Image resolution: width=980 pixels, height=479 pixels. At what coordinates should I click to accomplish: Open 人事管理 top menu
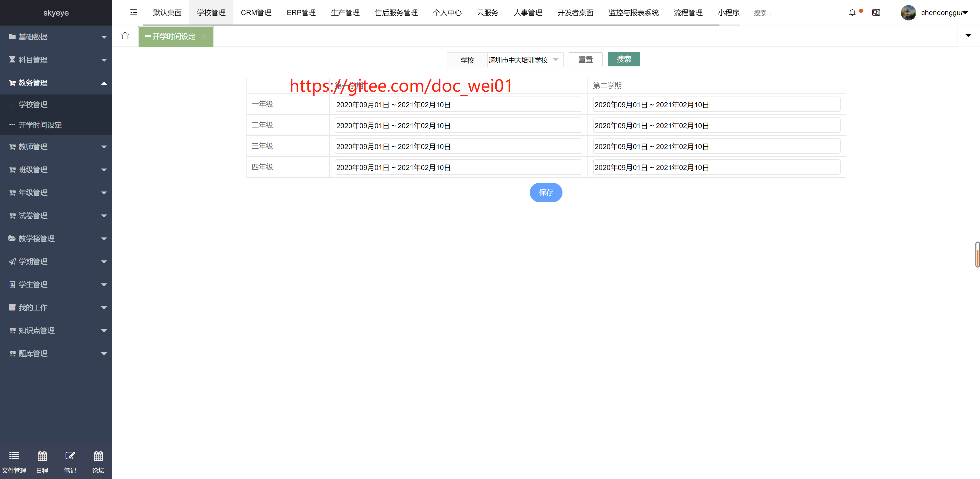tap(528, 13)
